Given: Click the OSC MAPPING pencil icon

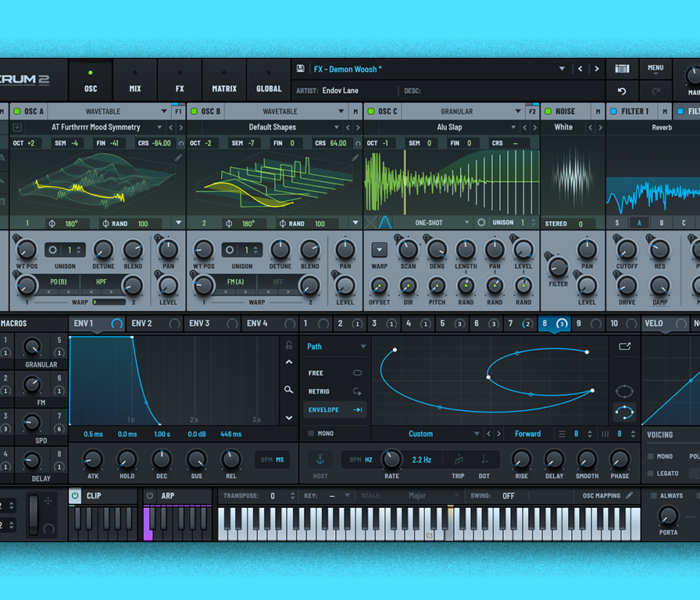Looking at the screenshot, I should 629,495.
